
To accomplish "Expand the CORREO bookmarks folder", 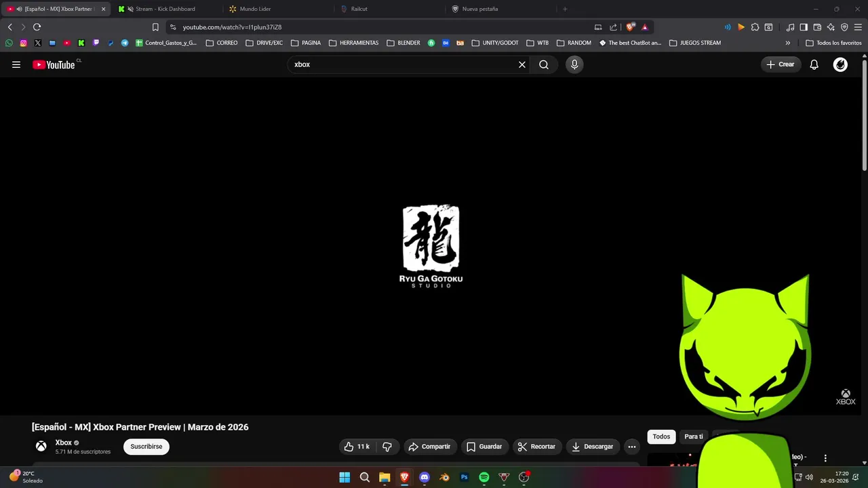I will coord(222,43).
